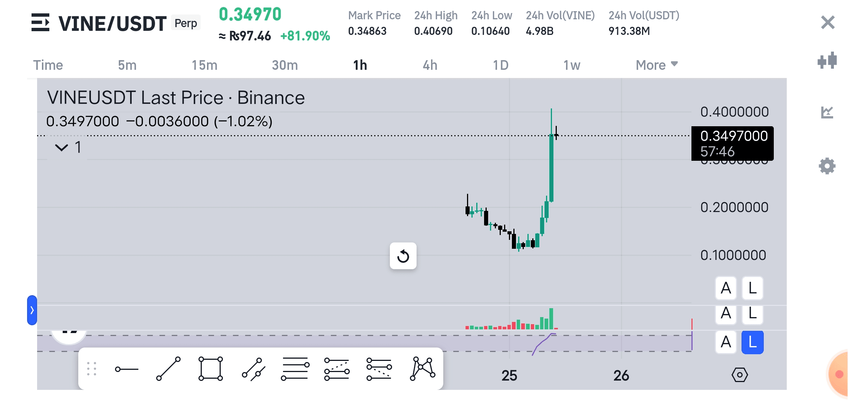Toggle the highlighted blue L log scale

[752, 342]
